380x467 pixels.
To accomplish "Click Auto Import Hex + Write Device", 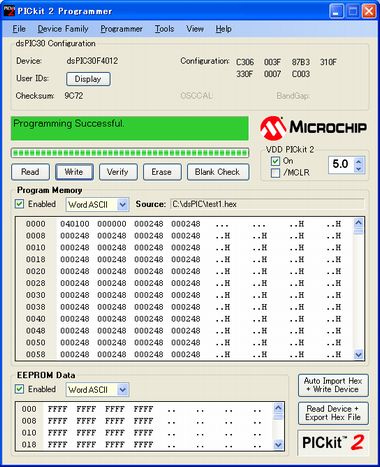I will (333, 385).
